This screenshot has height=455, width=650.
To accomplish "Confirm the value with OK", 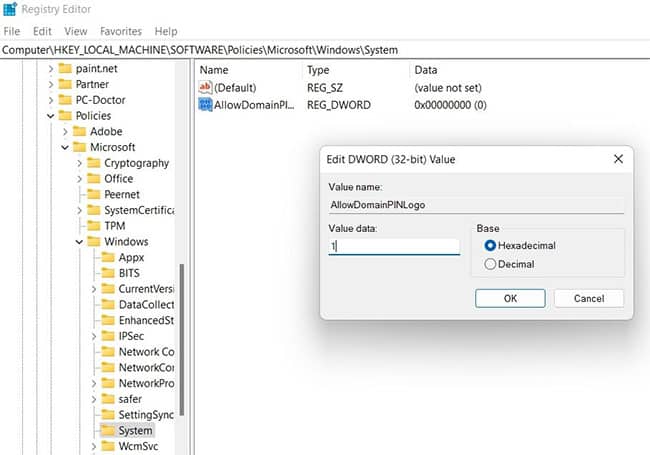I will tap(510, 298).
